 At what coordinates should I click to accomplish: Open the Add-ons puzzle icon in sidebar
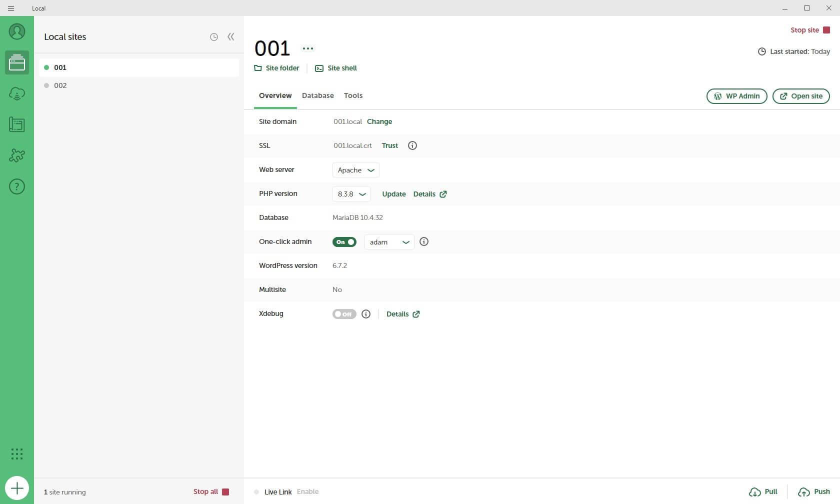(x=17, y=155)
